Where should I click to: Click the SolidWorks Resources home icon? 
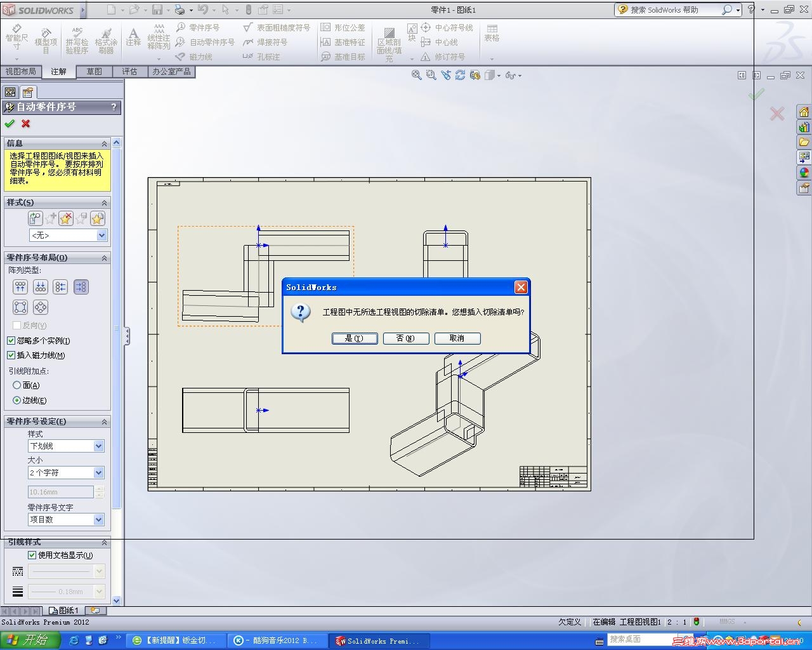pos(804,112)
